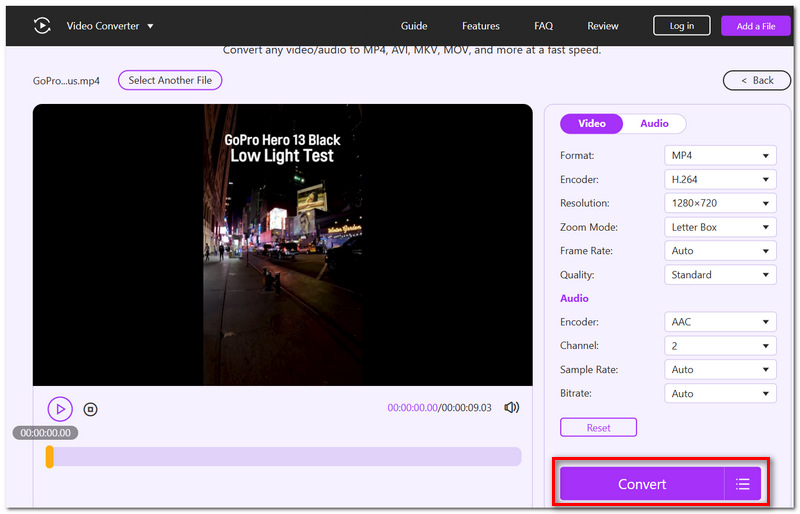The image size is (800, 514).
Task: Open the FAQ menu item
Action: [543, 26]
